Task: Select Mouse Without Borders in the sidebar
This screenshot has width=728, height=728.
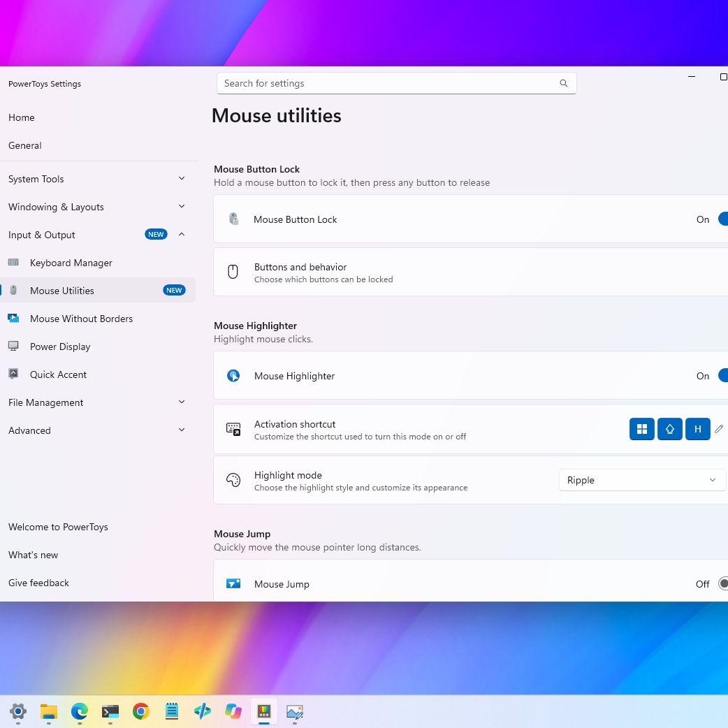Action: (97, 319)
